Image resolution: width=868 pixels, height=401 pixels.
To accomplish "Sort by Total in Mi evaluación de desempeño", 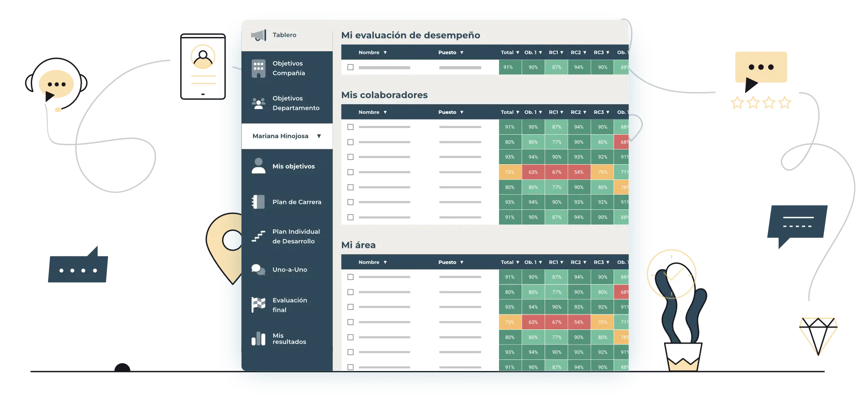I will (510, 53).
